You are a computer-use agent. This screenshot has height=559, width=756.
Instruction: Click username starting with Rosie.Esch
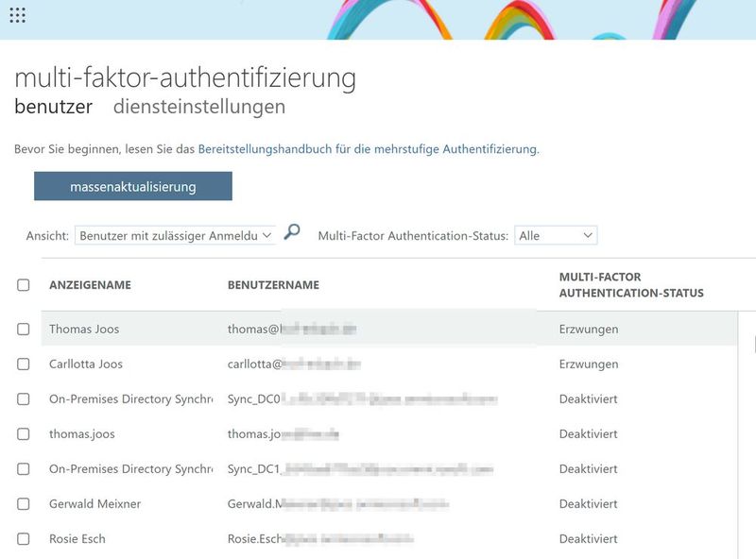point(320,539)
